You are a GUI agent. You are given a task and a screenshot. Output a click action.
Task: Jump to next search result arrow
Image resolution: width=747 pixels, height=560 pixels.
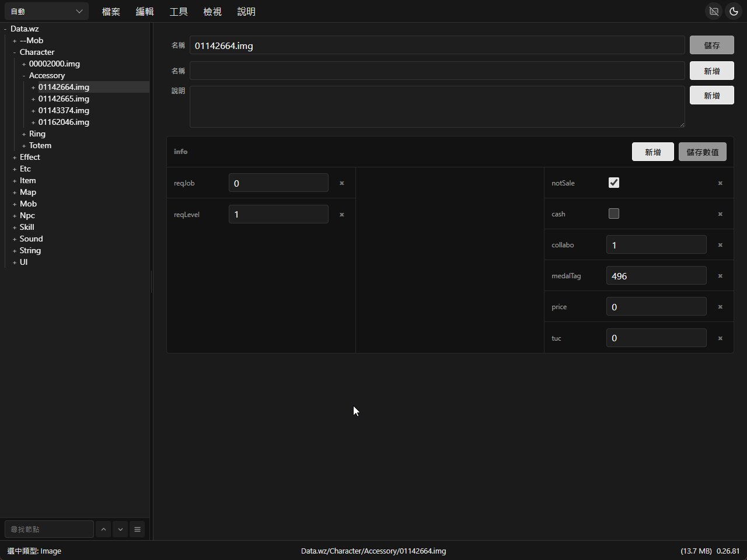click(120, 529)
